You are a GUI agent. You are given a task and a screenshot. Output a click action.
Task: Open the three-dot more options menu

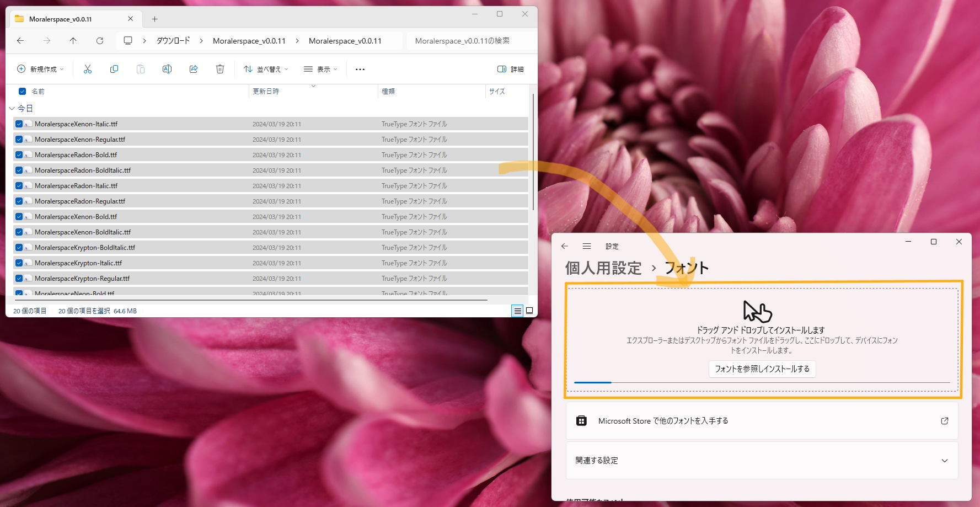(x=360, y=69)
